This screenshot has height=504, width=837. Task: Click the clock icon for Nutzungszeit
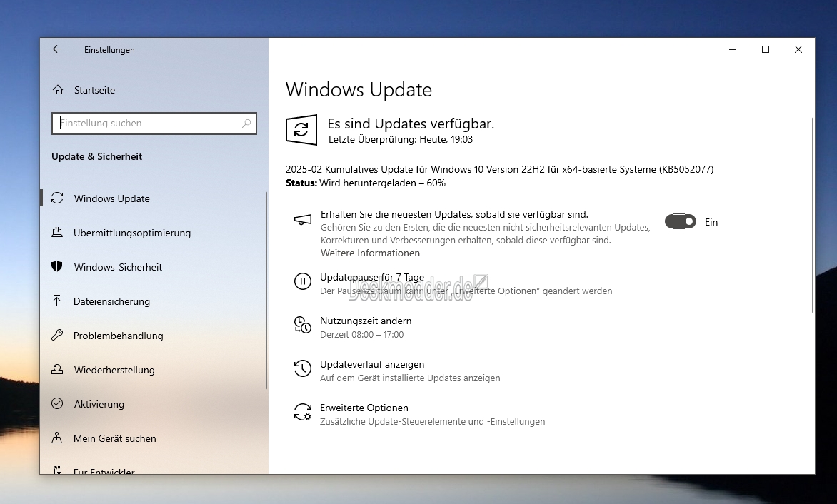click(x=303, y=325)
